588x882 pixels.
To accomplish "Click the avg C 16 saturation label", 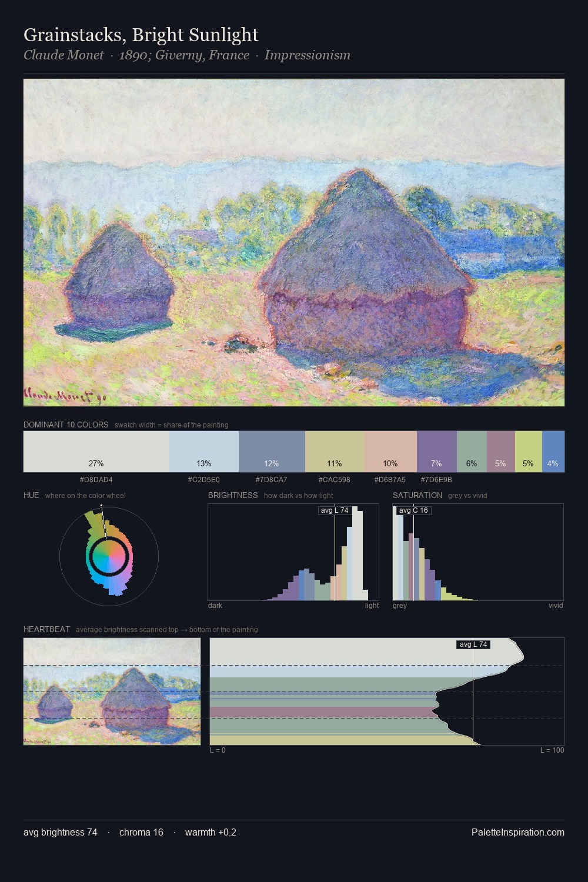I will (413, 510).
